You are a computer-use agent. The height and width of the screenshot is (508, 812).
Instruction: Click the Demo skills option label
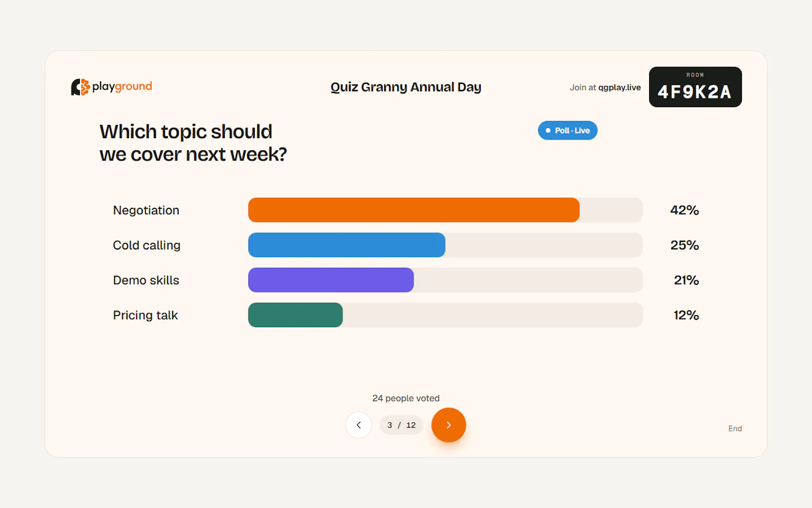pos(146,280)
